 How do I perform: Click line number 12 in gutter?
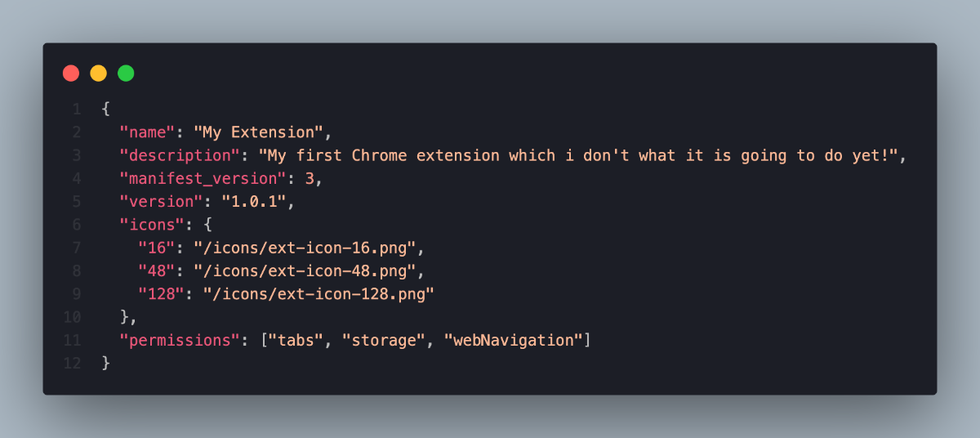coord(72,363)
